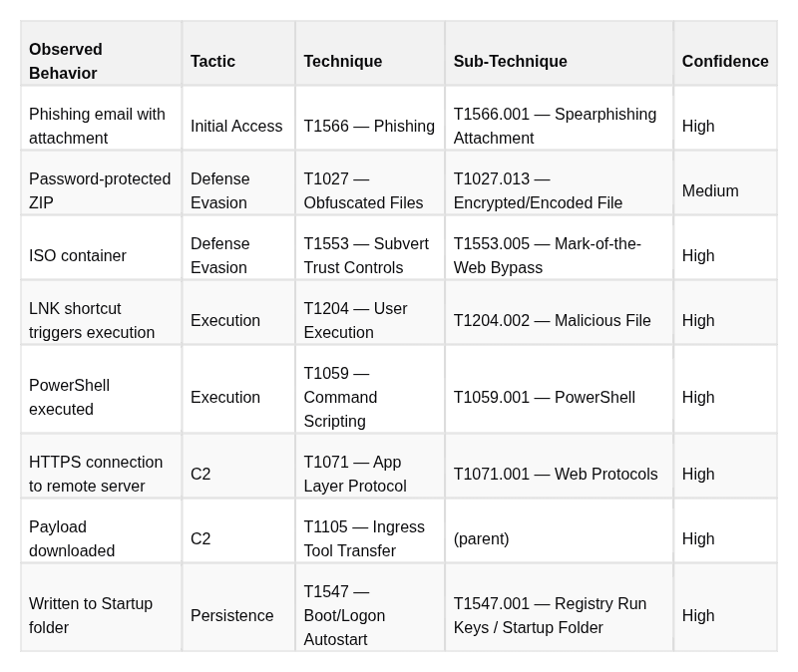Image resolution: width=798 pixels, height=672 pixels.
Task: Select the T1566 — Phishing cell
Action: click(370, 118)
